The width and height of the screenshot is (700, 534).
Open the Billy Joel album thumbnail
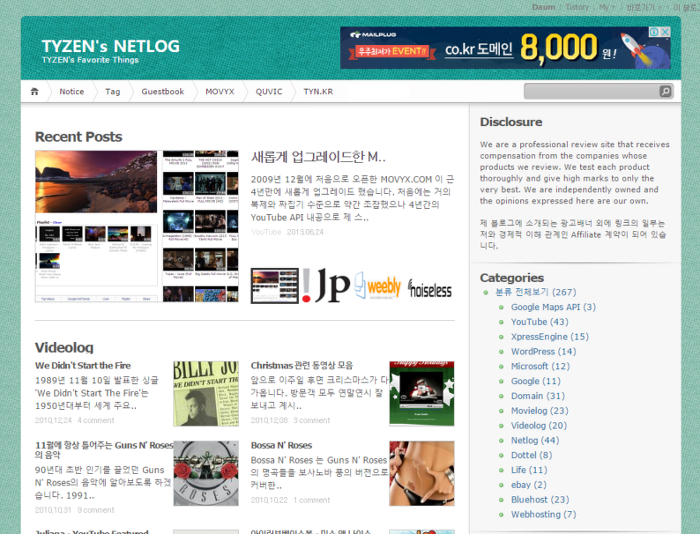tap(206, 394)
